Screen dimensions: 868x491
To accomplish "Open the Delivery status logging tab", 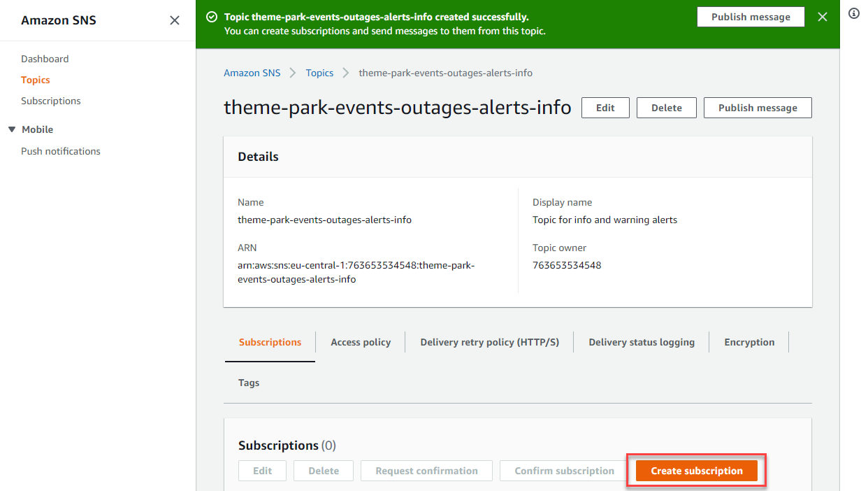I will (642, 342).
